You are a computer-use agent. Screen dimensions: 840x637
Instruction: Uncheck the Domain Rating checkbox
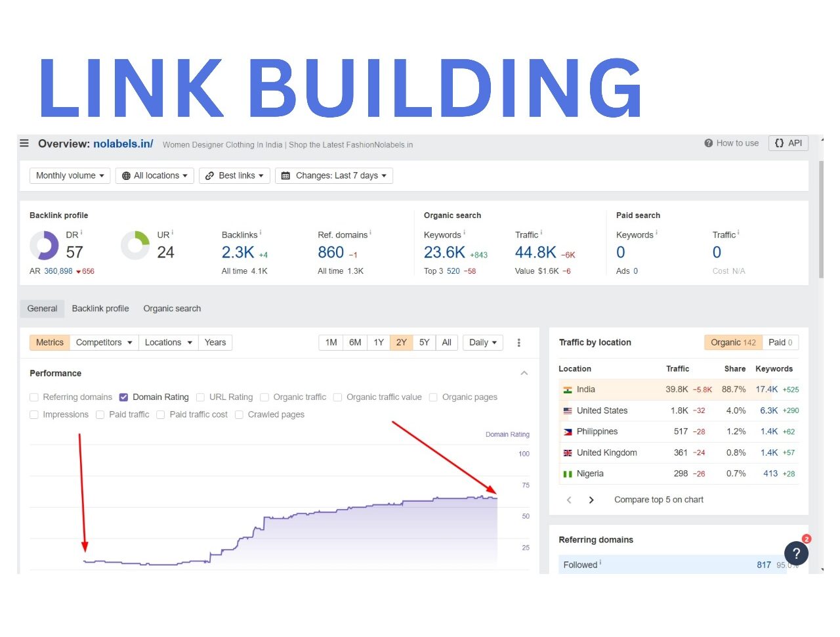click(x=123, y=397)
